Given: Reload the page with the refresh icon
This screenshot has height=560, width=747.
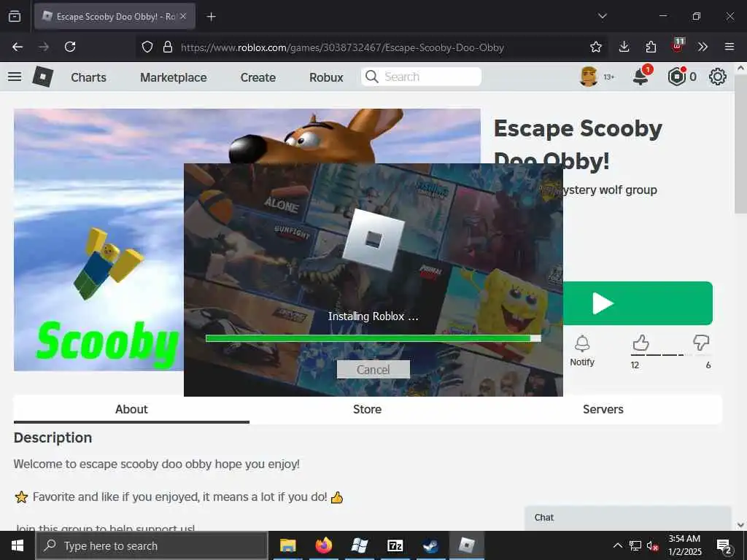Looking at the screenshot, I should pos(70,47).
